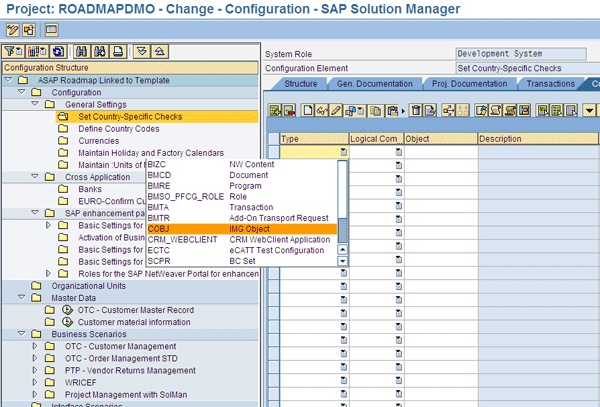Image resolution: width=600 pixels, height=407 pixels.
Task: Click the type list scroll-down arrow
Action: 342,261
